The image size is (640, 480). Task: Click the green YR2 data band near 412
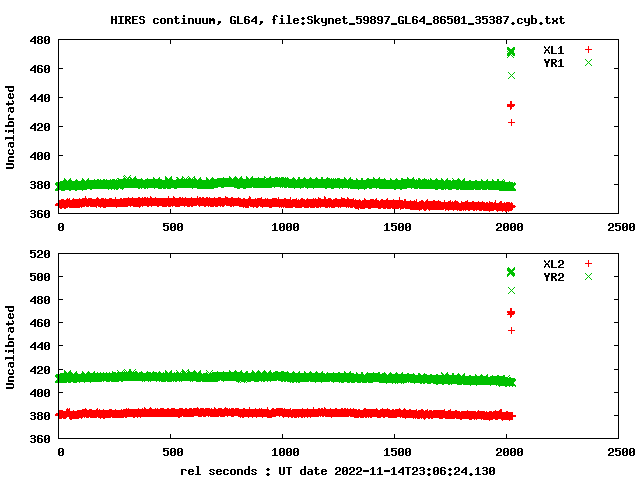click(x=286, y=376)
